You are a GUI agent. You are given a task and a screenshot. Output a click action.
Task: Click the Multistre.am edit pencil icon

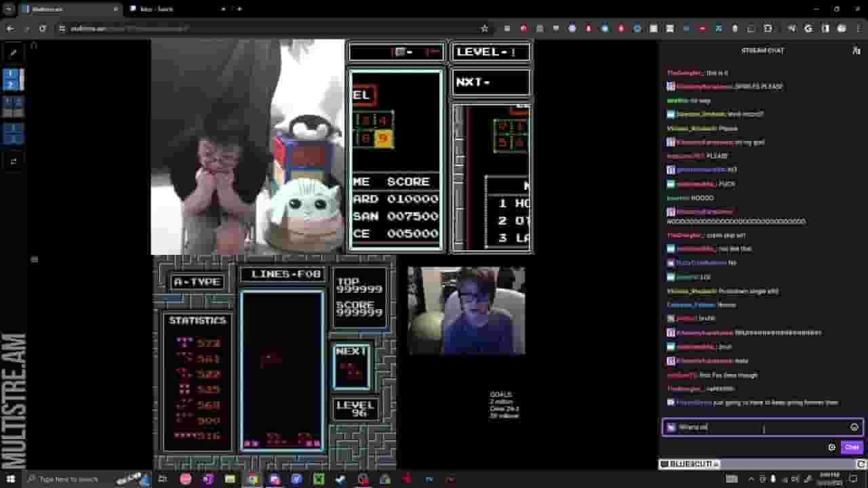tap(13, 53)
